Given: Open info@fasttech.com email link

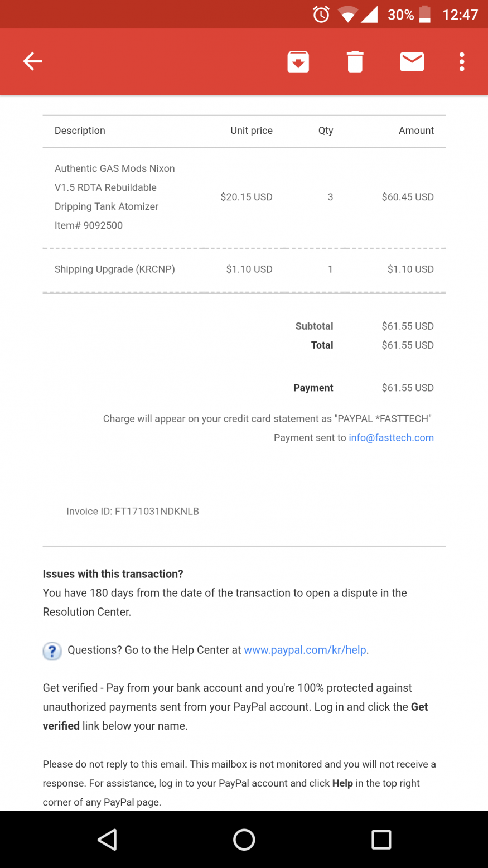Looking at the screenshot, I should [391, 438].
